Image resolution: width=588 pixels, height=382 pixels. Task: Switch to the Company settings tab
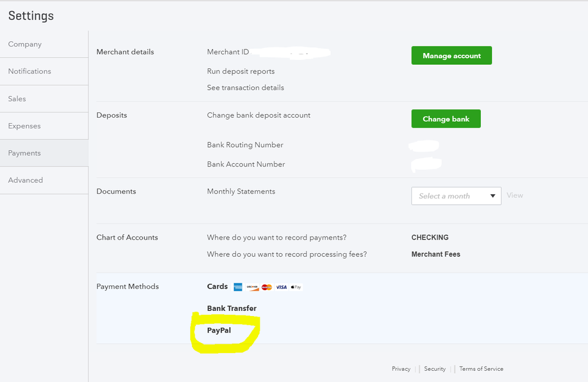(25, 44)
